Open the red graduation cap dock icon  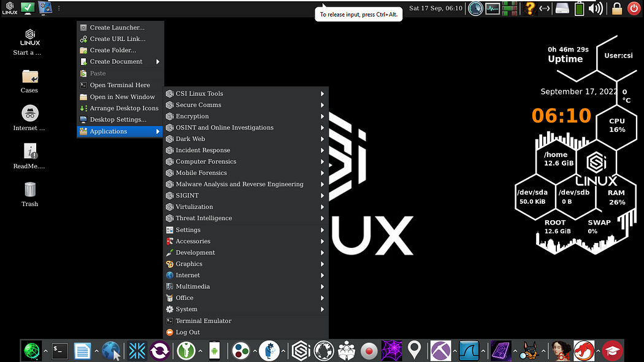click(x=612, y=352)
